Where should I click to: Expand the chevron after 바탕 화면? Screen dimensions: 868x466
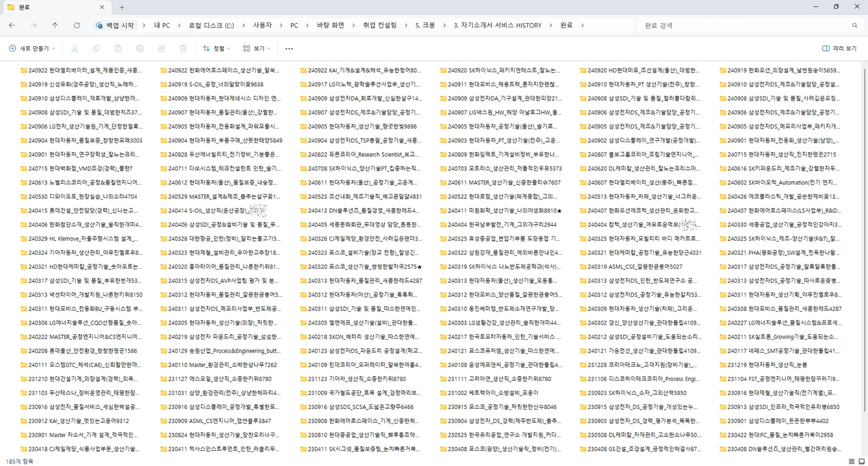[x=353, y=25]
